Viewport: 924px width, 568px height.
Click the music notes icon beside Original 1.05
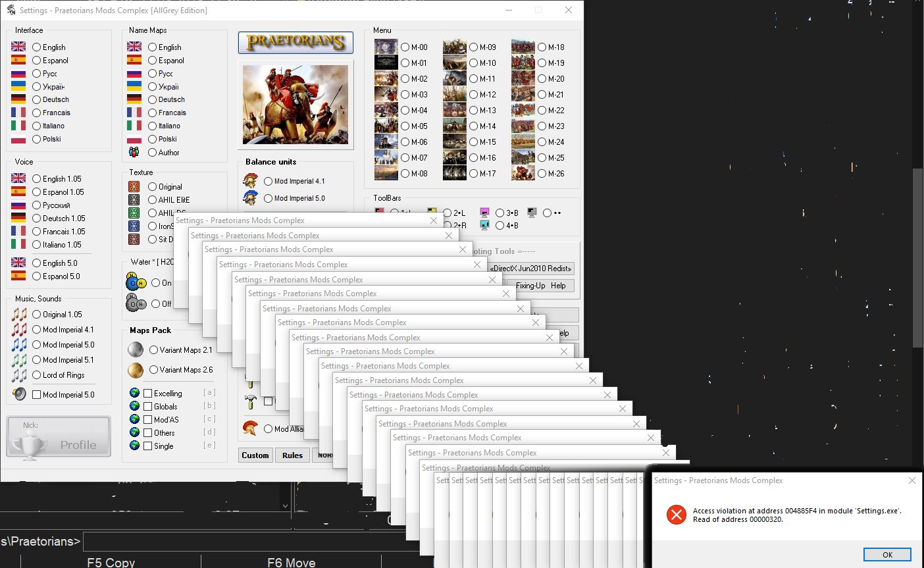[19, 314]
